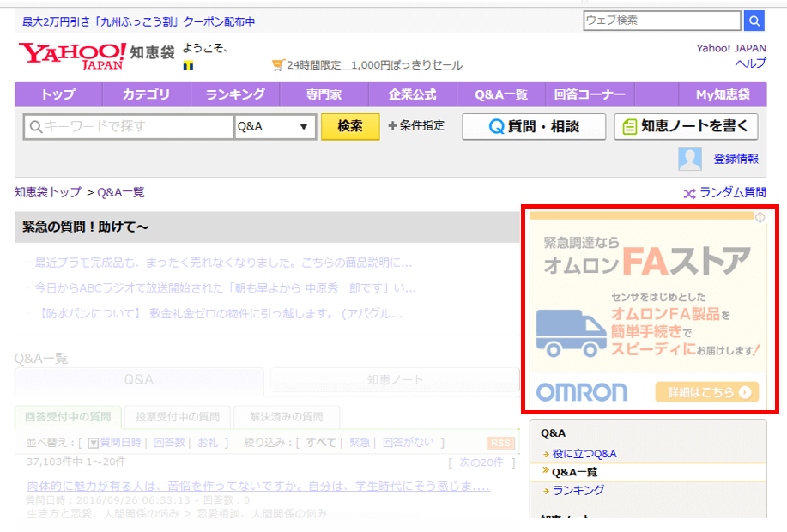Click the Yahoo! JAPAN logo
Viewport: 787px width, 532px height.
72,56
